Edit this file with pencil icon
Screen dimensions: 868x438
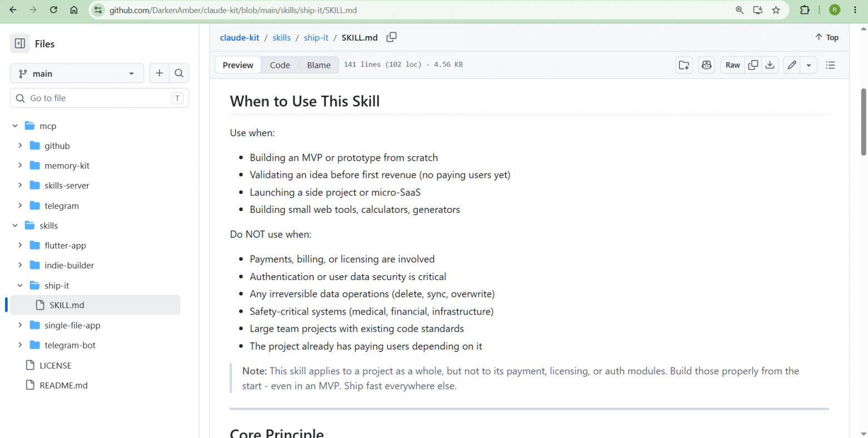click(x=792, y=65)
